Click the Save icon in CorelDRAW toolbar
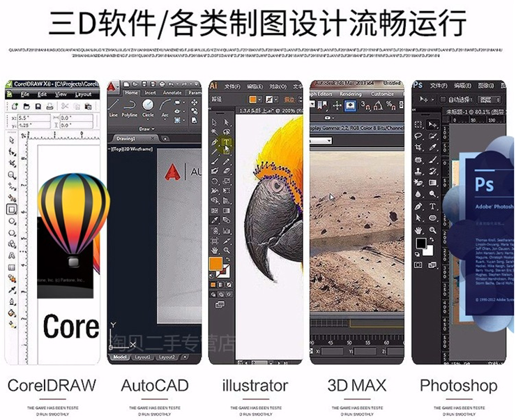 tap(38, 107)
